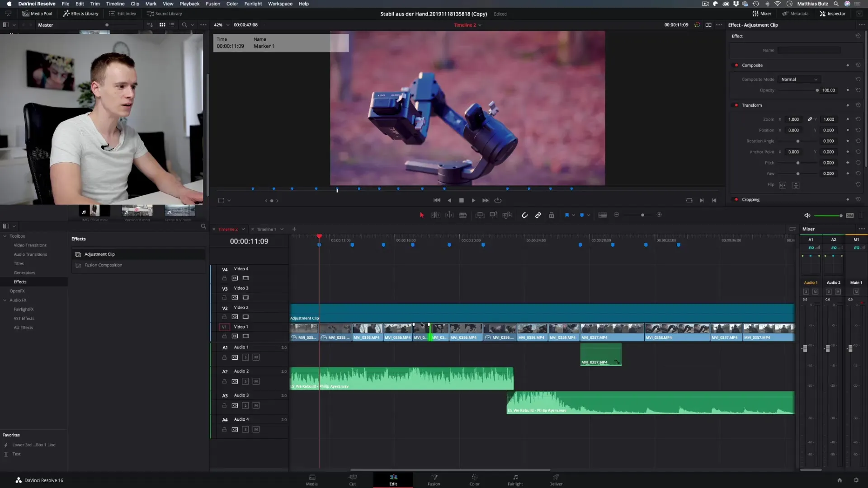Play forward in the viewer
Image resolution: width=868 pixels, height=488 pixels.
pos(473,200)
